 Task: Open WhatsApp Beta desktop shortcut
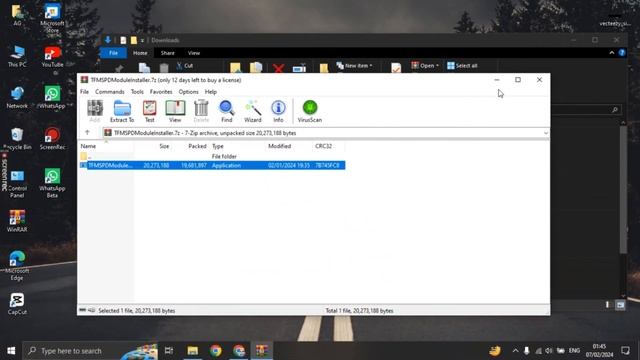[52, 183]
